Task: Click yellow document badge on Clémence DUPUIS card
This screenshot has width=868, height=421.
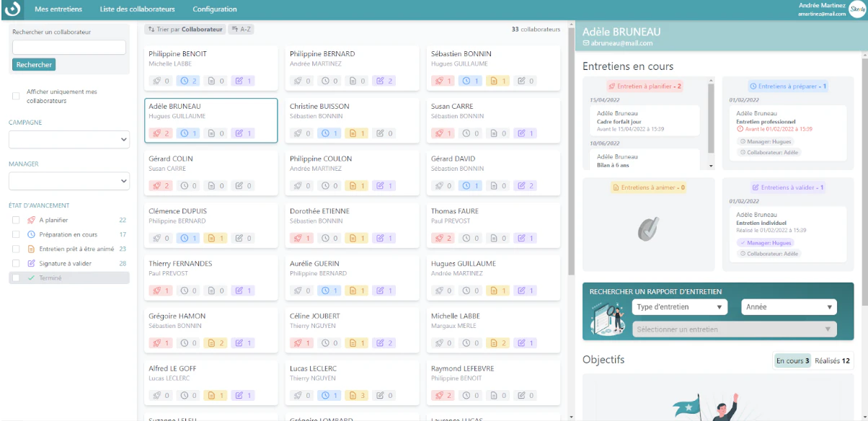Action: coord(216,239)
